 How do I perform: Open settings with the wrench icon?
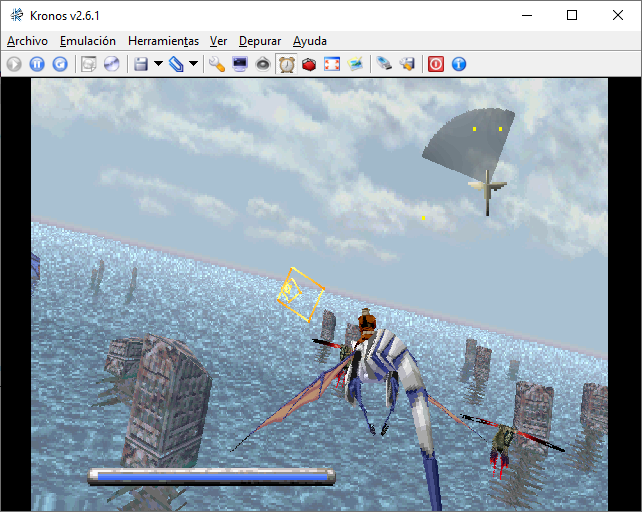[x=217, y=64]
